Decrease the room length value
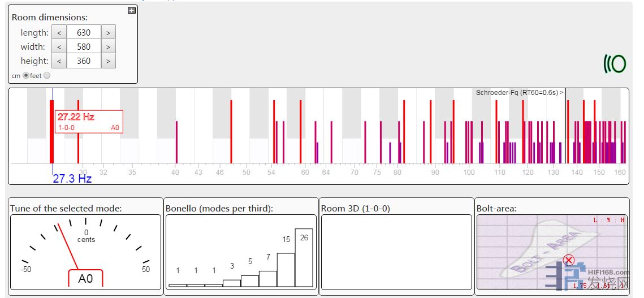The image size is (644, 298). coord(59,33)
